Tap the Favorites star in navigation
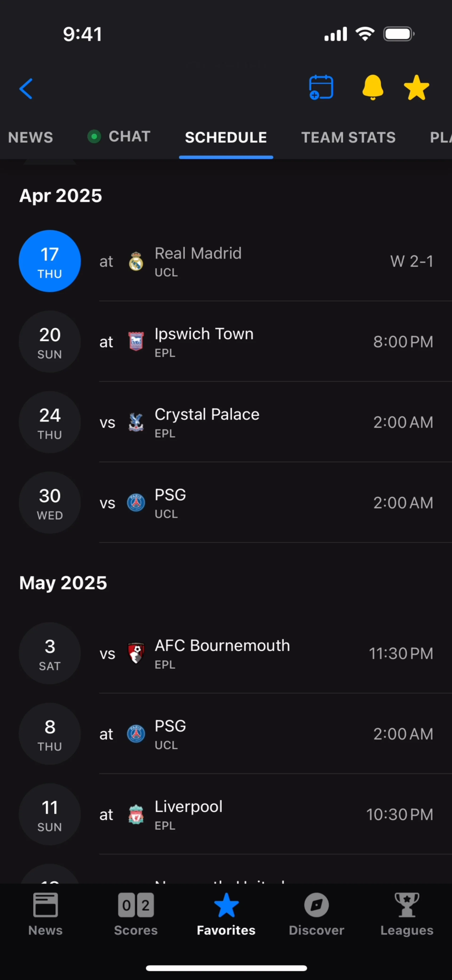The width and height of the screenshot is (452, 980). [x=226, y=913]
